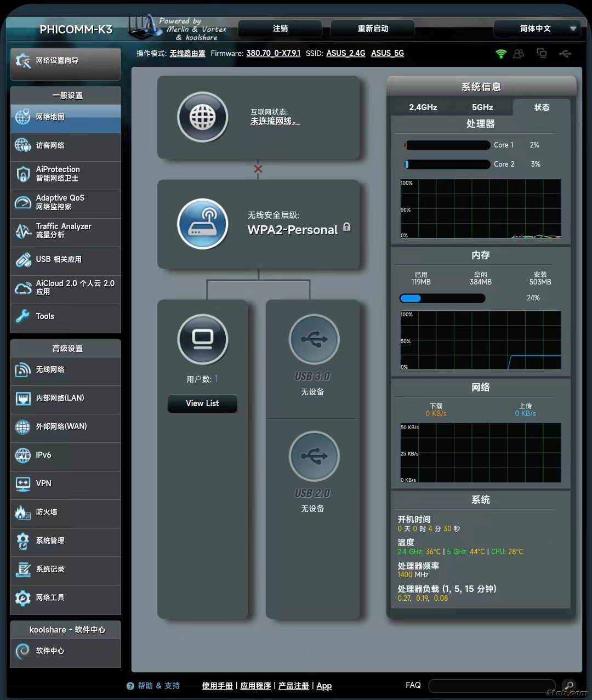The height and width of the screenshot is (700, 592).
Task: Click the top bar copy status icon
Action: [542, 53]
